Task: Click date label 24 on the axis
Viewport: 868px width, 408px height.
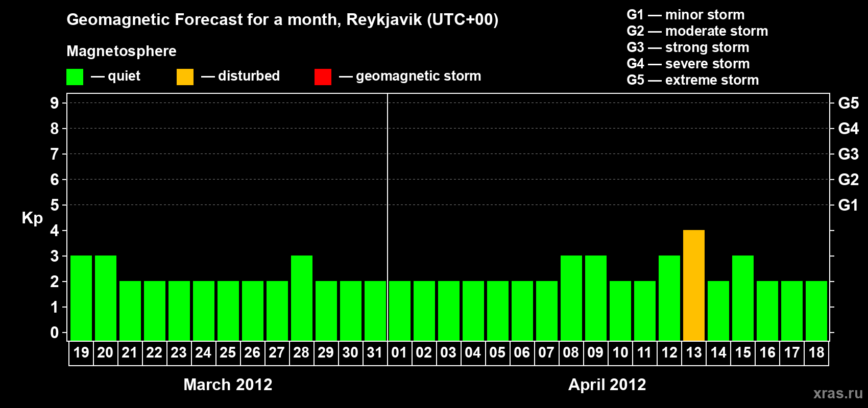Action: click(203, 352)
